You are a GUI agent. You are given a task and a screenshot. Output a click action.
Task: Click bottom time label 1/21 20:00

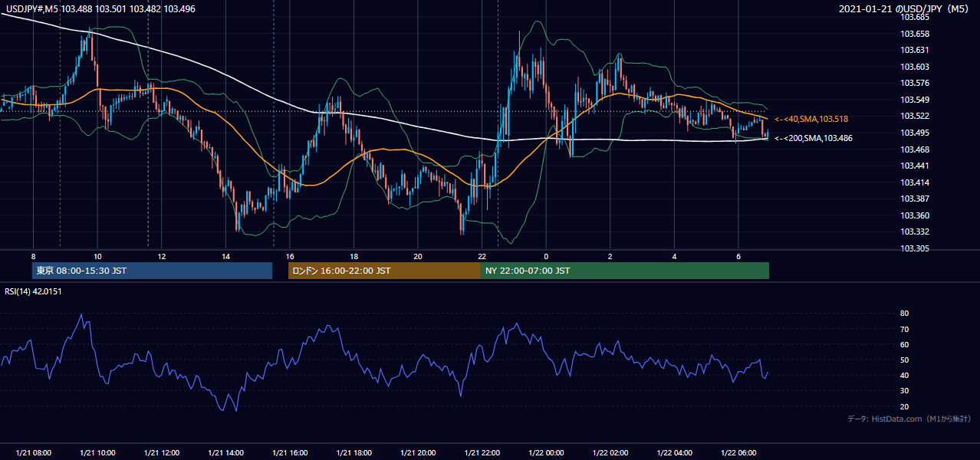(417, 453)
